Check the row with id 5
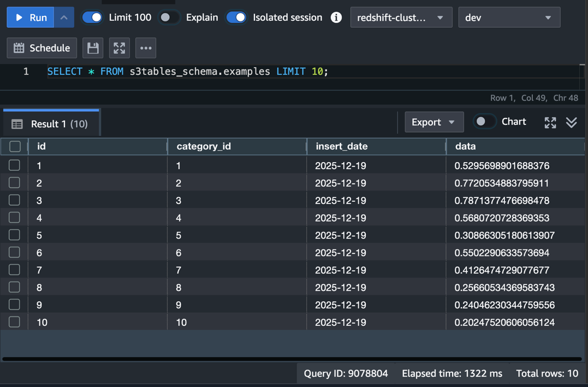 14,235
